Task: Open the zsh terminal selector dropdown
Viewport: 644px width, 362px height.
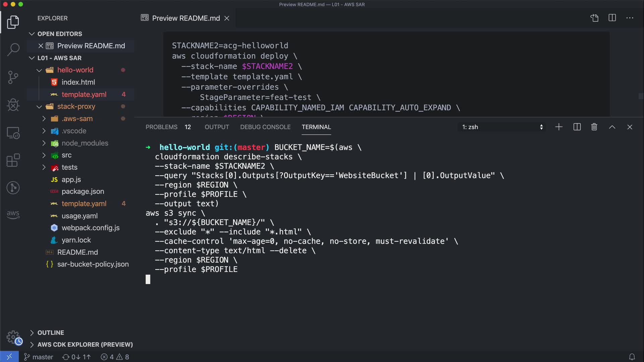Action: [502, 127]
